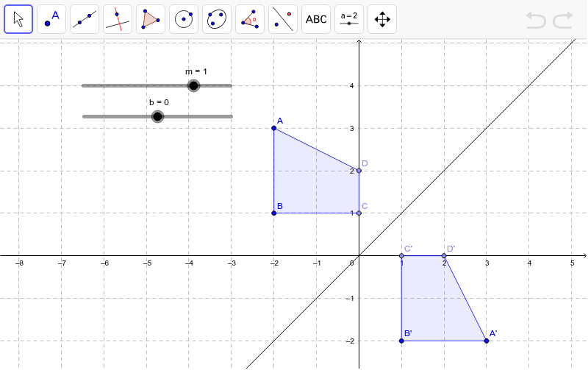Select the Polygon tool

click(151, 19)
